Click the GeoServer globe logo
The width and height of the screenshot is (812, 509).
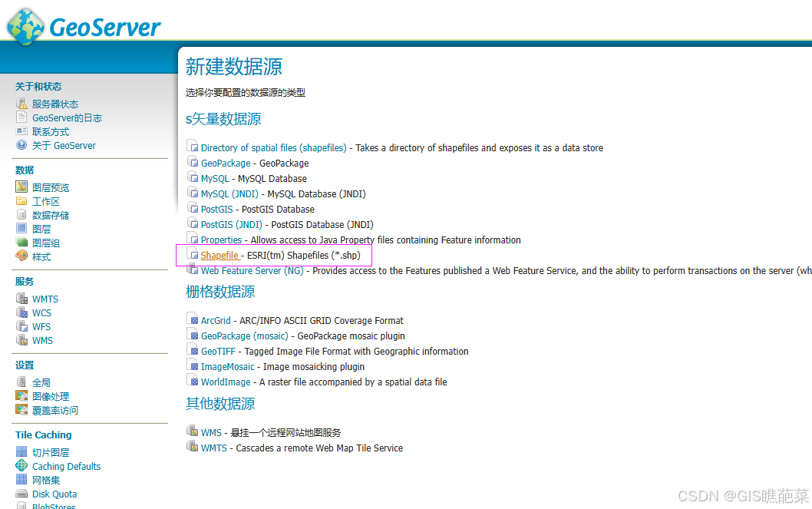click(25, 26)
